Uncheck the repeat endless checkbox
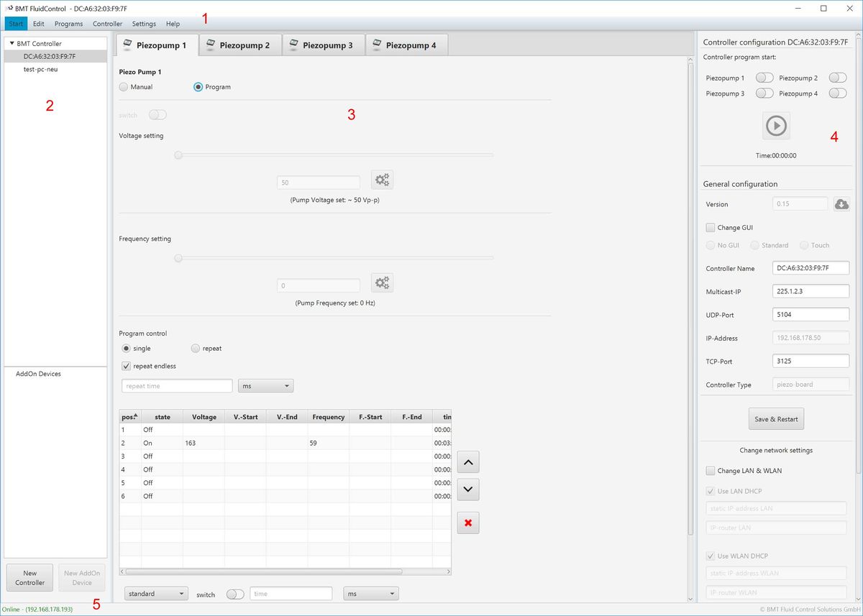 tap(127, 366)
